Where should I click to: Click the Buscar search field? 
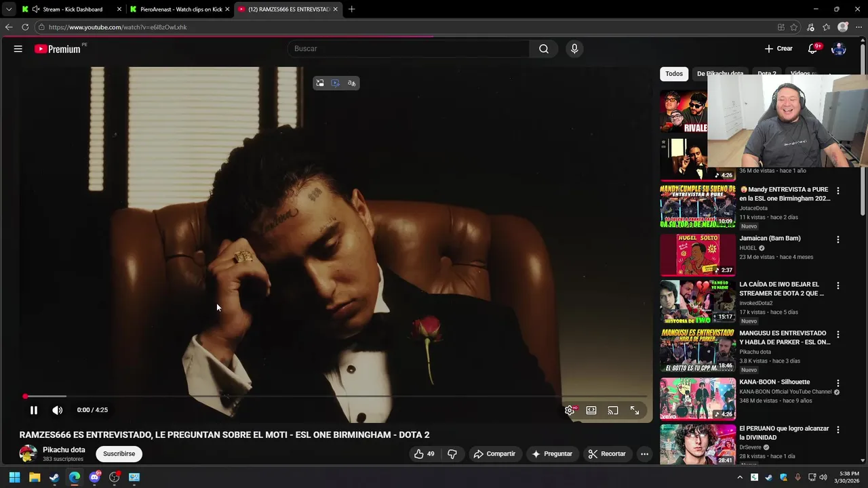[408, 49]
